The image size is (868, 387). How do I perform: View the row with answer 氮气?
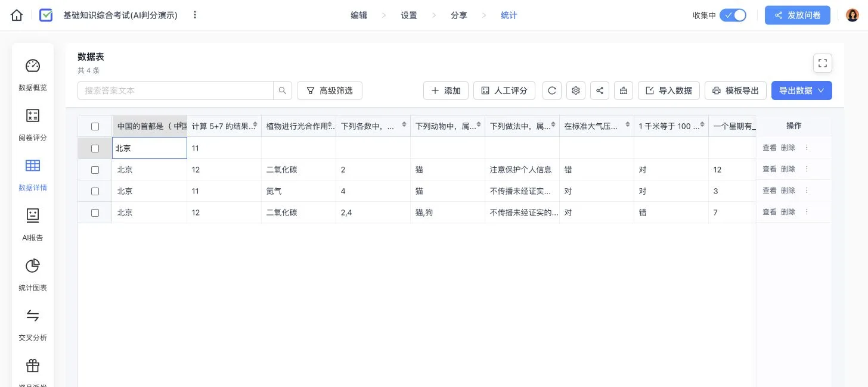click(x=769, y=191)
